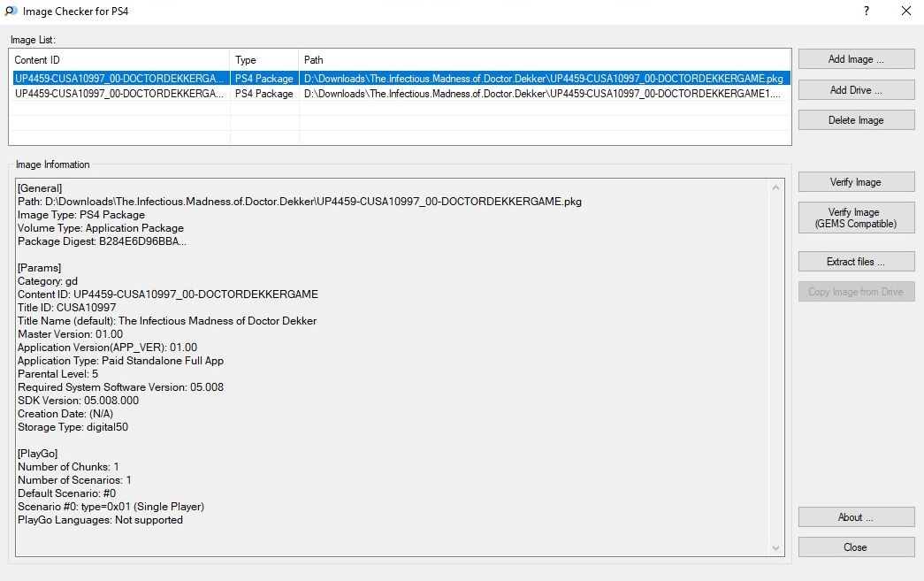Viewport: 924px width, 581px height.
Task: Close the window with the X in the title bar
Action: pyautogui.click(x=906, y=11)
